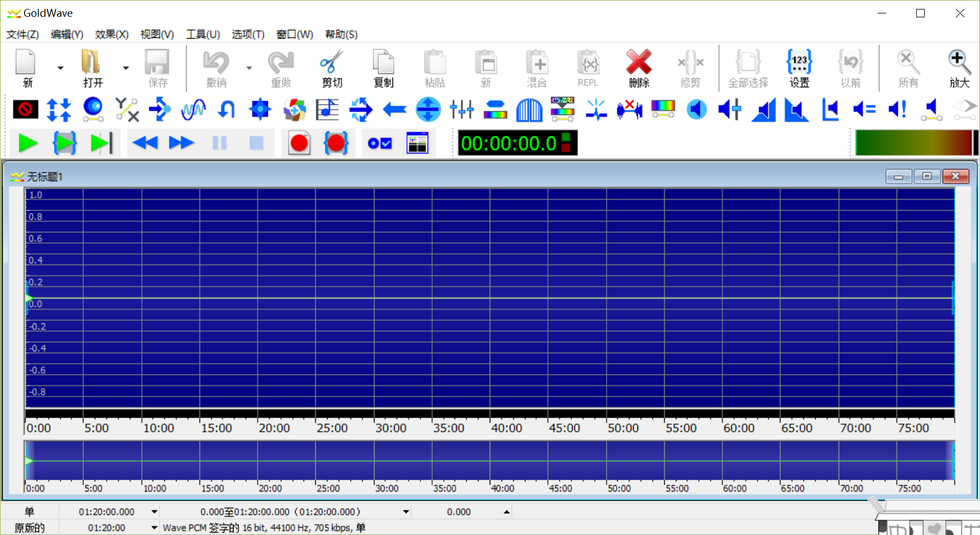Apply the blue left-arrow reverse effect
The width and height of the screenshot is (980, 535).
(x=395, y=110)
